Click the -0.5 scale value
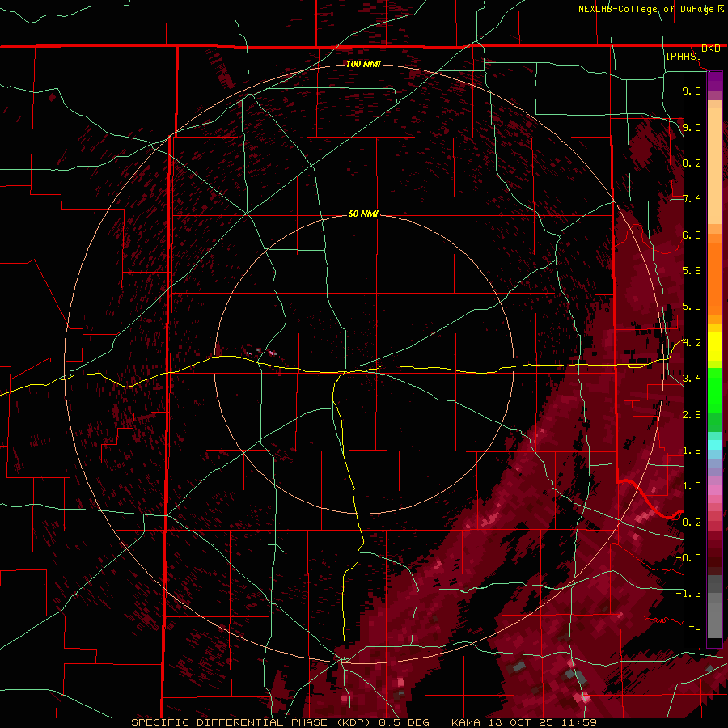The image size is (728, 728). 688,558
